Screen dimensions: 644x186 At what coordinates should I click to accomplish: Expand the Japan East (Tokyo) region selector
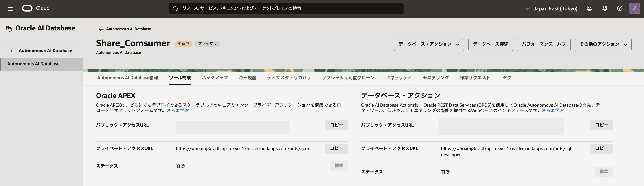[x=551, y=8]
